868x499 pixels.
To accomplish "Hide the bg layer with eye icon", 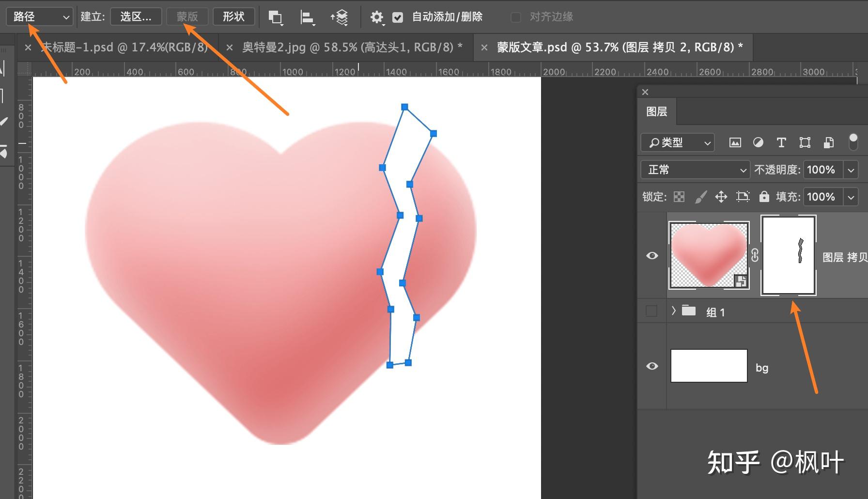I will (652, 366).
